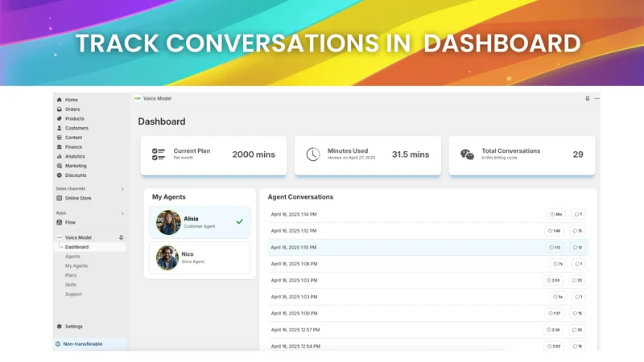Select the Alisia Customer Agent card
The height and width of the screenshot is (362, 644).
click(x=200, y=223)
